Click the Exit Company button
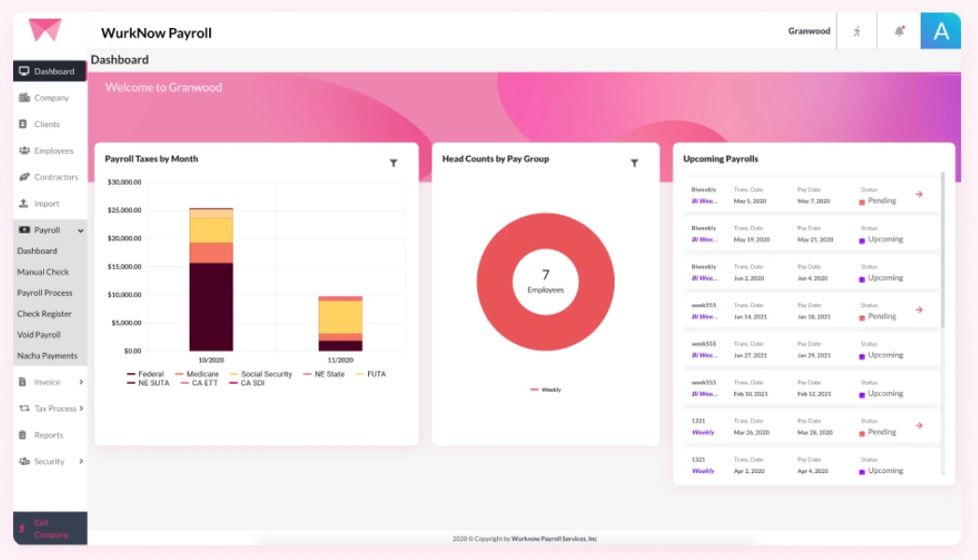Image resolution: width=978 pixels, height=560 pixels. click(50, 528)
